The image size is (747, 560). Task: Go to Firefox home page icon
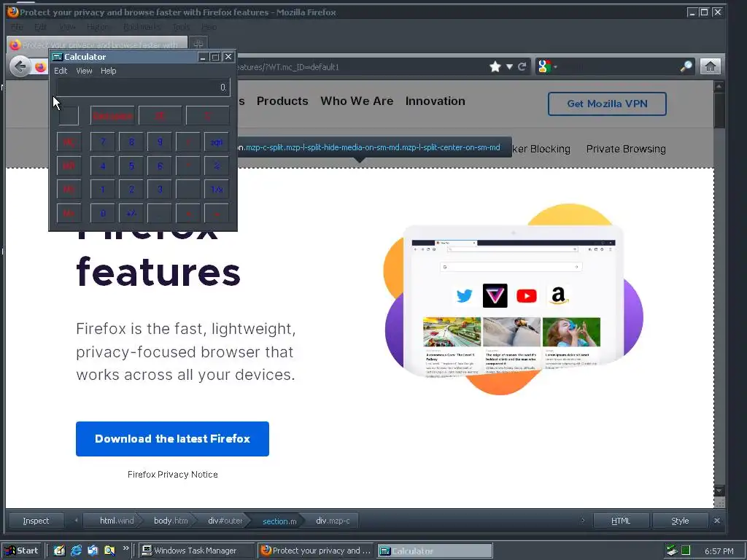coord(710,66)
